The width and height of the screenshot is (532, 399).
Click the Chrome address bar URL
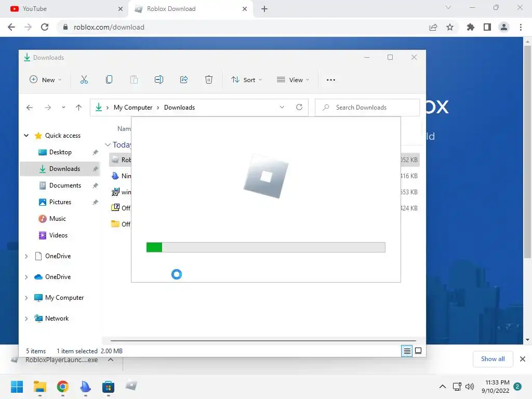coord(109,27)
